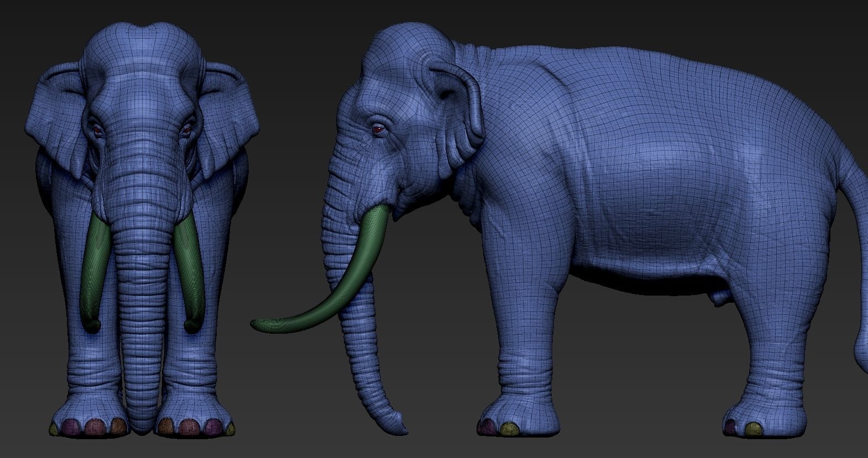Screen dimensions: 868x458
Task: Click the side-view elephant's red eye
Action: click(378, 130)
